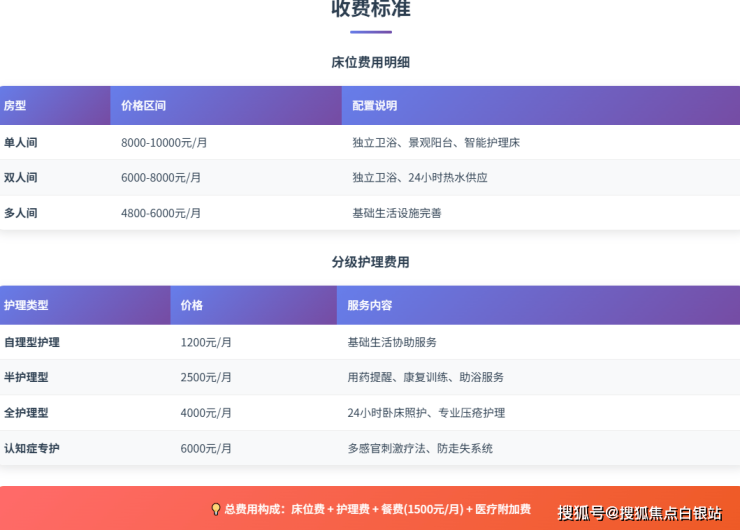Image resolution: width=740 pixels, height=530 pixels.
Task: Click the 半护理型 row label
Action: pos(26,377)
